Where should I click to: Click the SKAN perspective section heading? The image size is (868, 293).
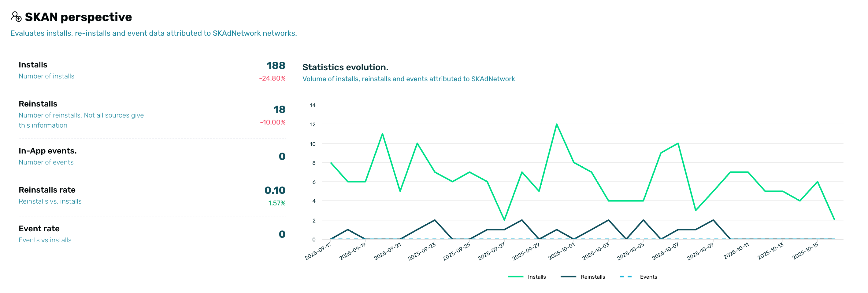pos(78,17)
